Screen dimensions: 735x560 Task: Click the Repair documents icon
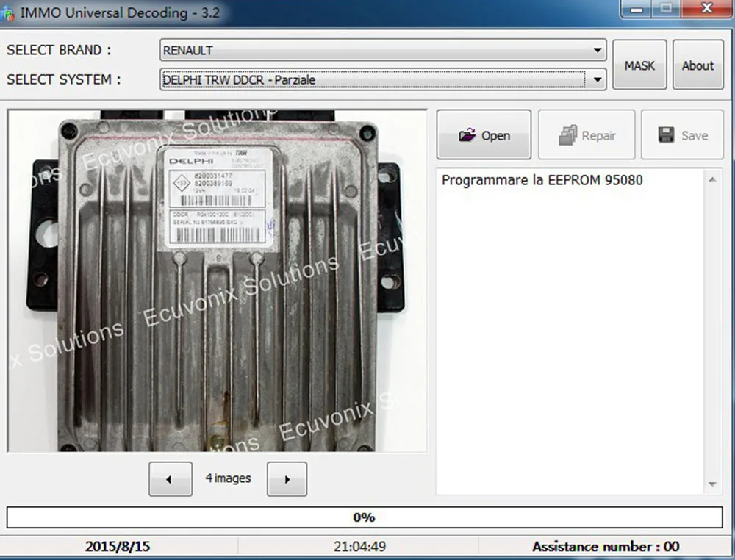click(567, 135)
